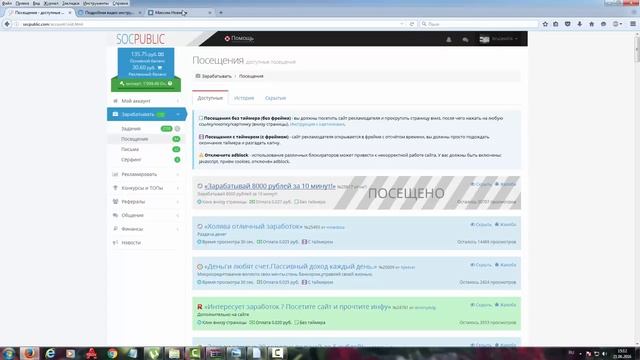Close the second tab Подробная видео
Viewport: 640px width, 360px height.
140,13
